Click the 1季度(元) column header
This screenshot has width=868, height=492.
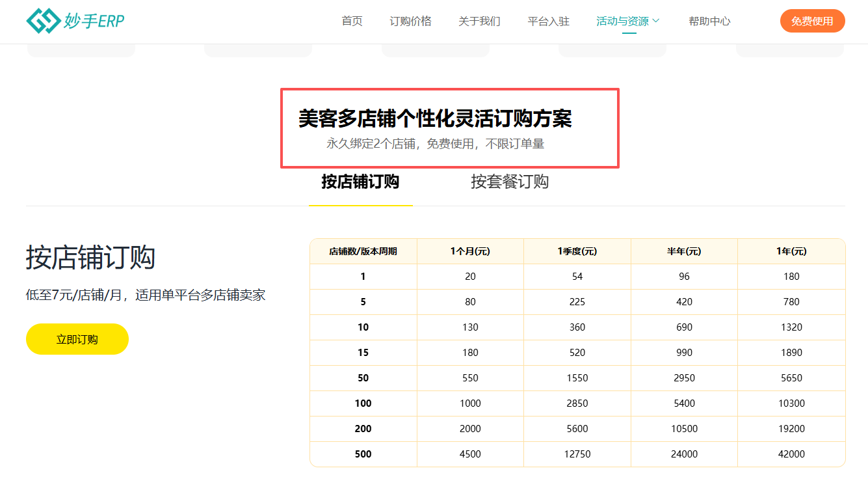click(576, 251)
